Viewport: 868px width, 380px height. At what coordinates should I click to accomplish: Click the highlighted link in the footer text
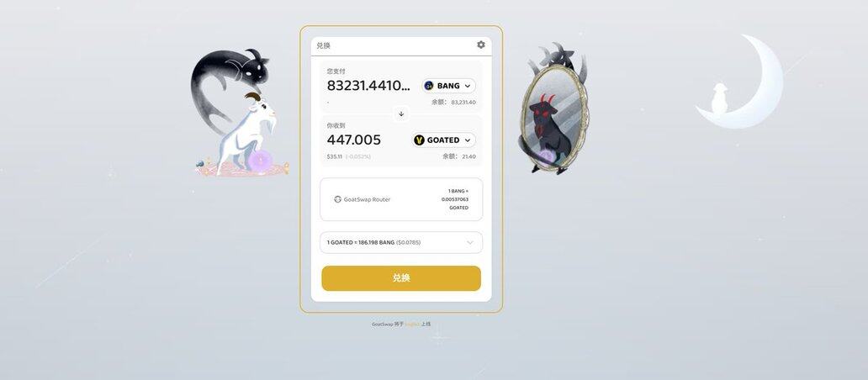(412, 325)
